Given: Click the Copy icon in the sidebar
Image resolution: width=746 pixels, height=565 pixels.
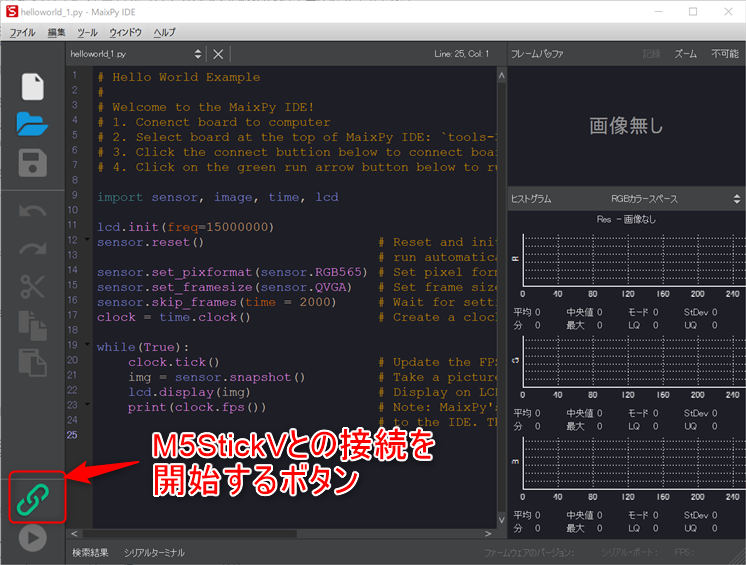Looking at the screenshot, I should pyautogui.click(x=33, y=325).
